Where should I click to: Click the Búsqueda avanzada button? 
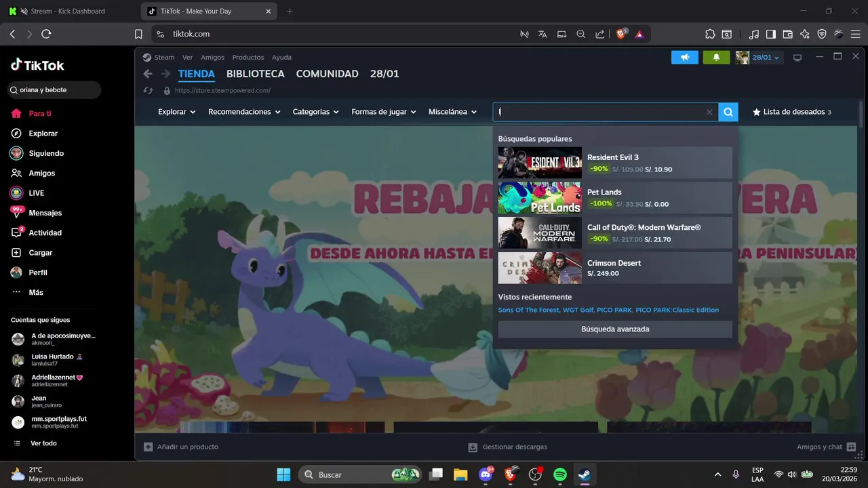pyautogui.click(x=615, y=329)
